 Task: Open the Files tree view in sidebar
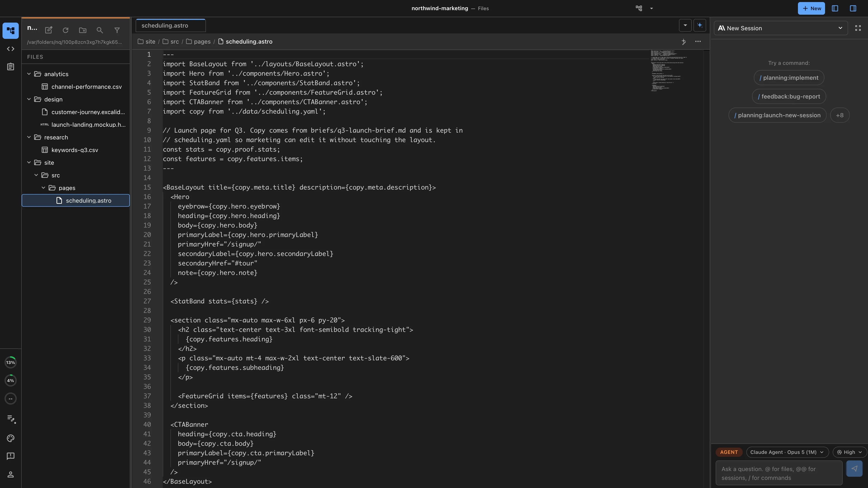10,31
